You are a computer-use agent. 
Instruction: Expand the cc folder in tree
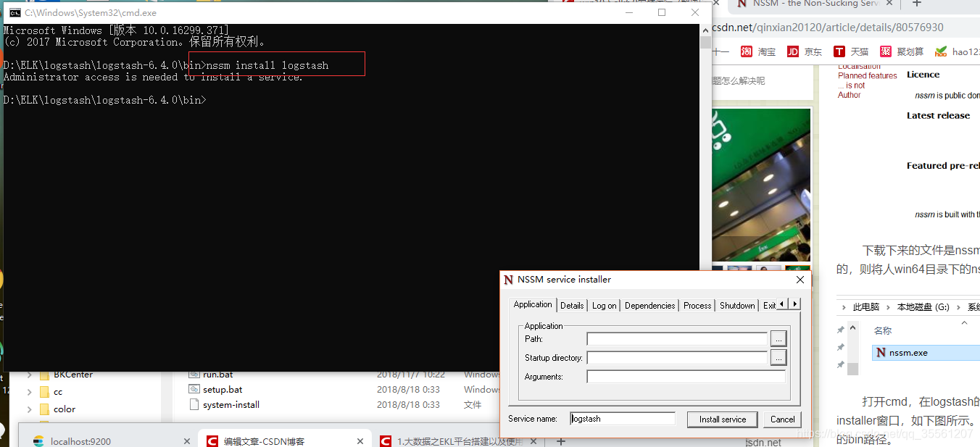29,392
